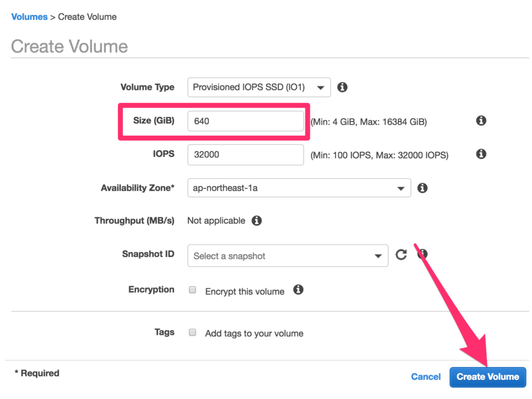Screen dimensions: 532x399
Task: Click the Size field showing 640
Action: coord(245,121)
